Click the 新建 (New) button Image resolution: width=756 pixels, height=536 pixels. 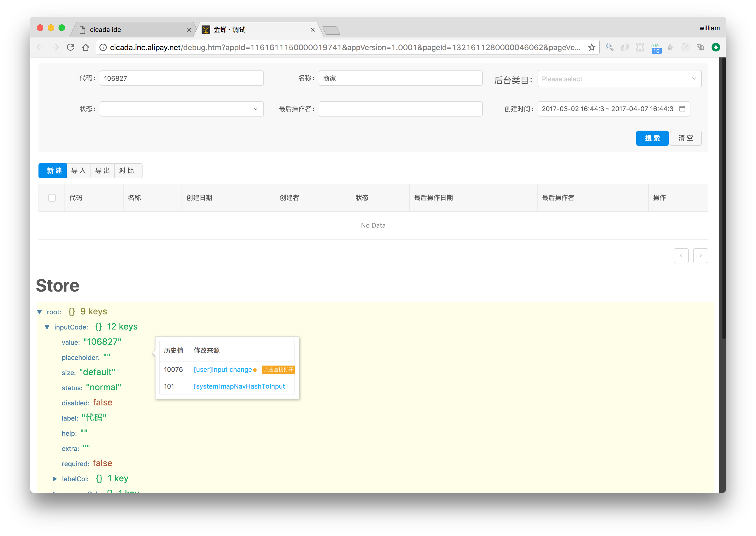[53, 170]
